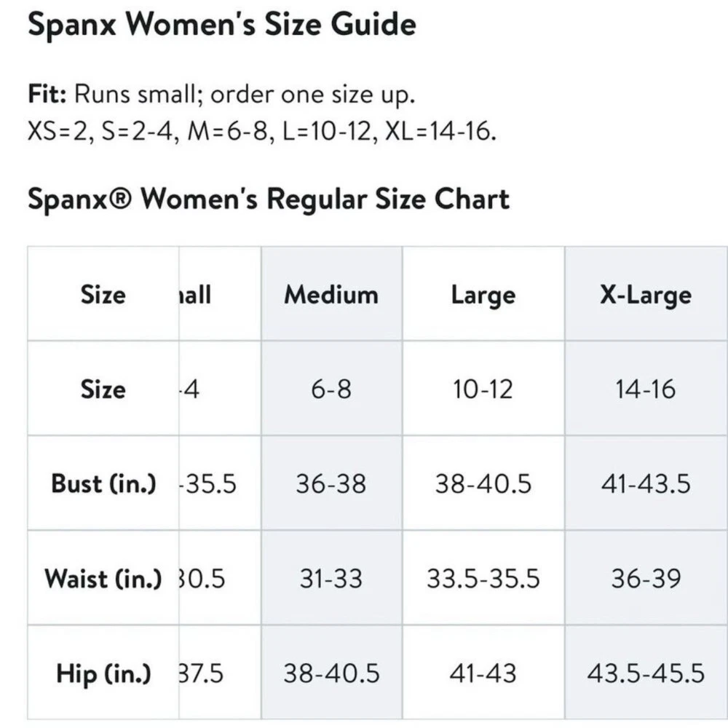The image size is (728, 728).
Task: Select the X-Large column header
Action: click(x=645, y=295)
